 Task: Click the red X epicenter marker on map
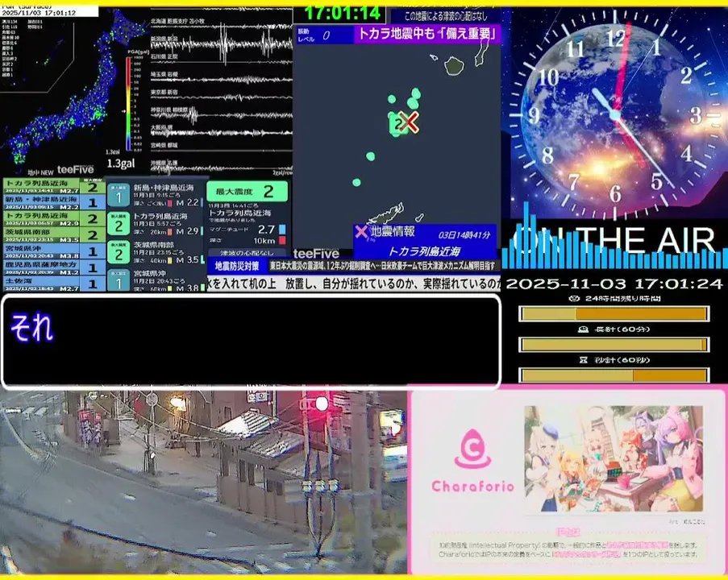coord(409,122)
